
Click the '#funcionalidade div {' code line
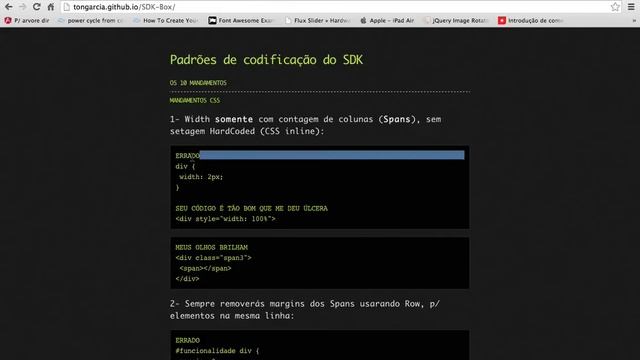[217, 351]
